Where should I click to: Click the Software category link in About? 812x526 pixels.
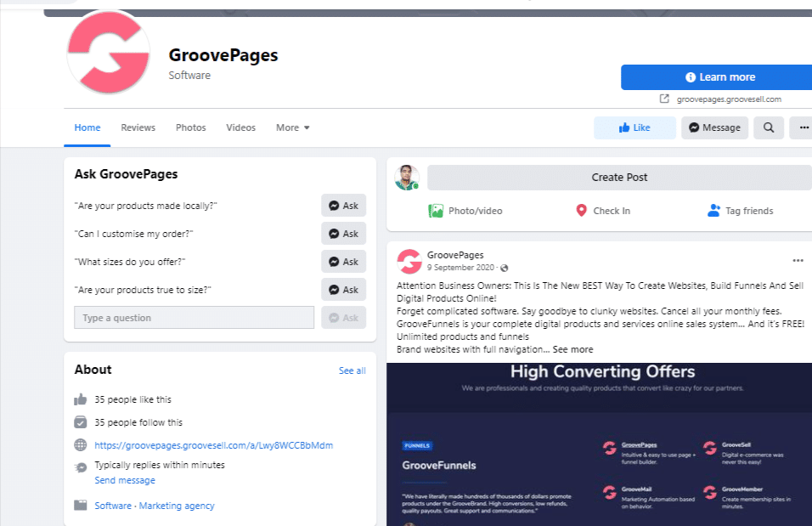[x=113, y=506]
